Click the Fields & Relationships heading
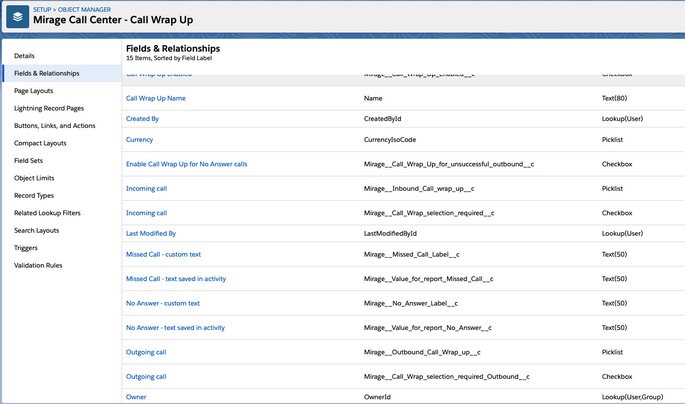685x404 pixels. [x=173, y=48]
